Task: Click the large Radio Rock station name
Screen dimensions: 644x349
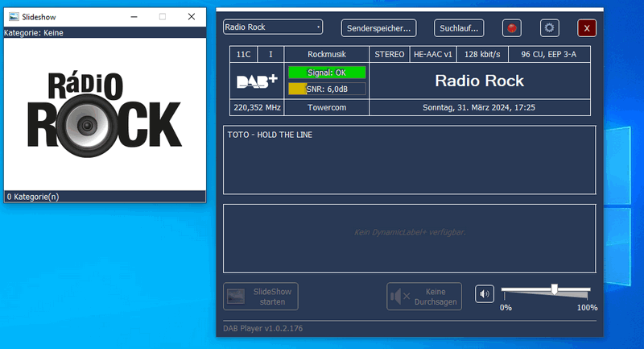Action: 480,81
